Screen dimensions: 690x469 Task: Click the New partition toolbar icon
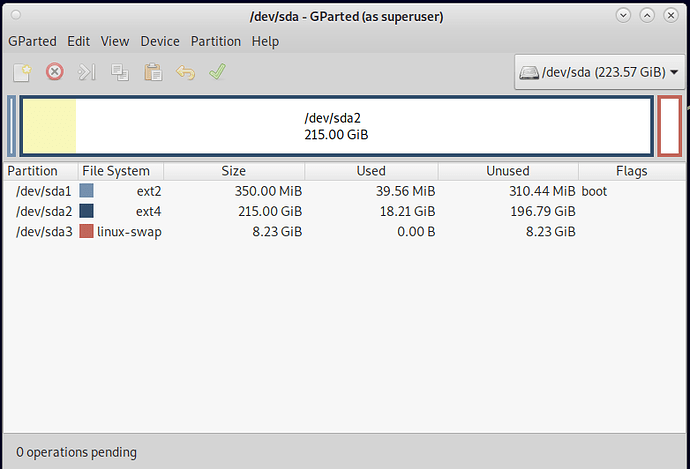click(x=22, y=72)
